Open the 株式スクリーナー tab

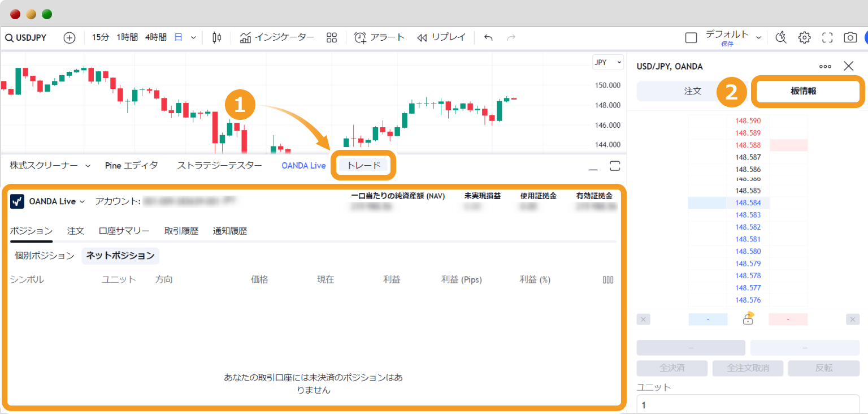point(44,166)
